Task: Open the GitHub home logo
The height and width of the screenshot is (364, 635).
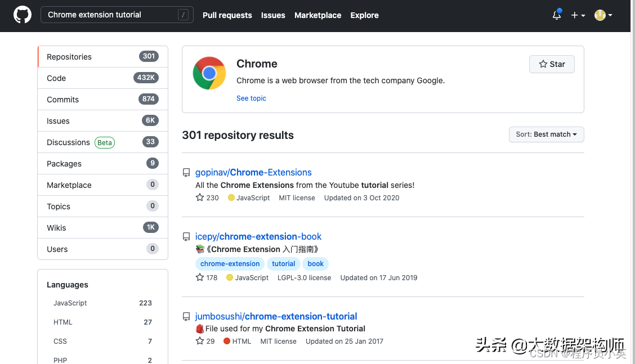Action: coord(23,15)
